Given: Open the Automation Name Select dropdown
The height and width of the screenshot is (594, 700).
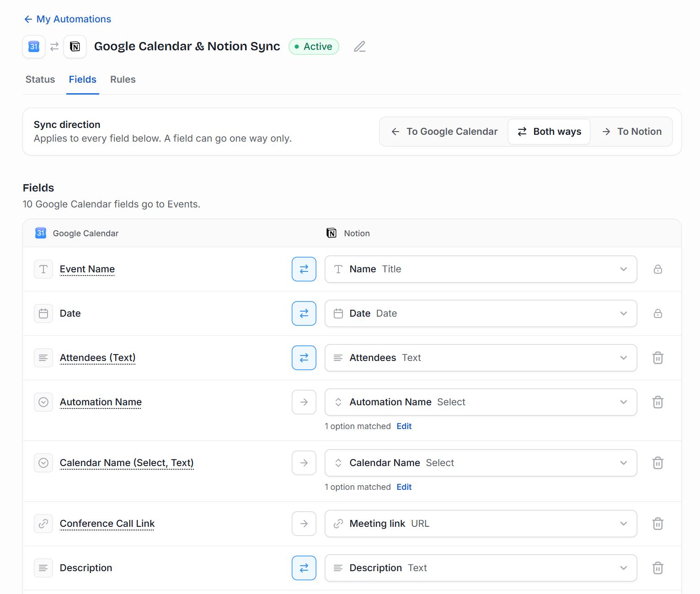Looking at the screenshot, I should click(481, 402).
